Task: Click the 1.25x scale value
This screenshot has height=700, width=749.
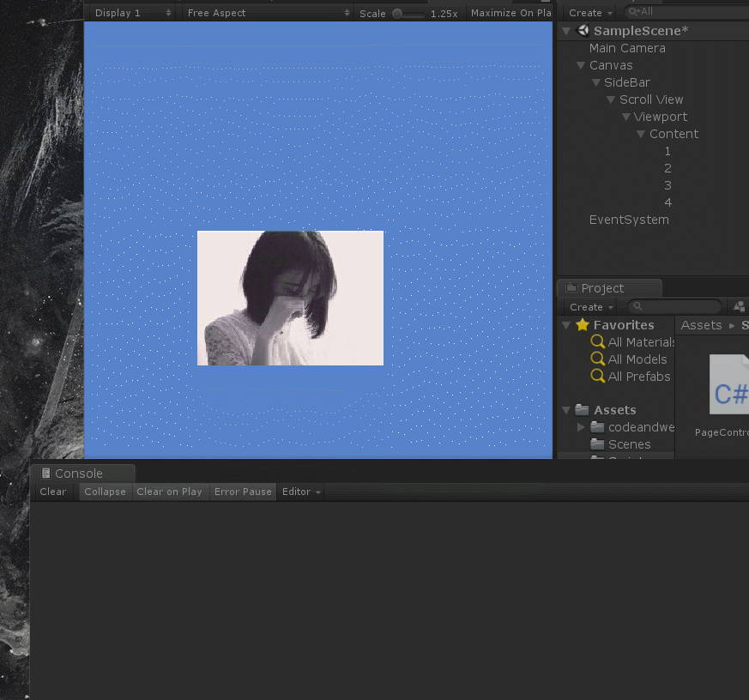Action: (444, 14)
